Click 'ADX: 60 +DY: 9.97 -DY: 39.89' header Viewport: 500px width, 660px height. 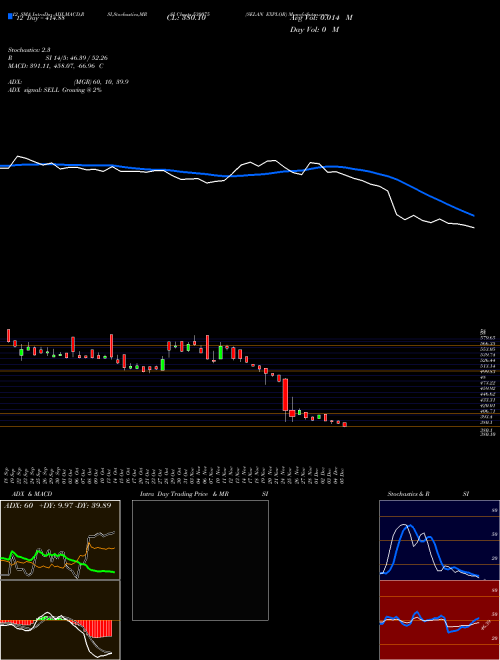58,506
